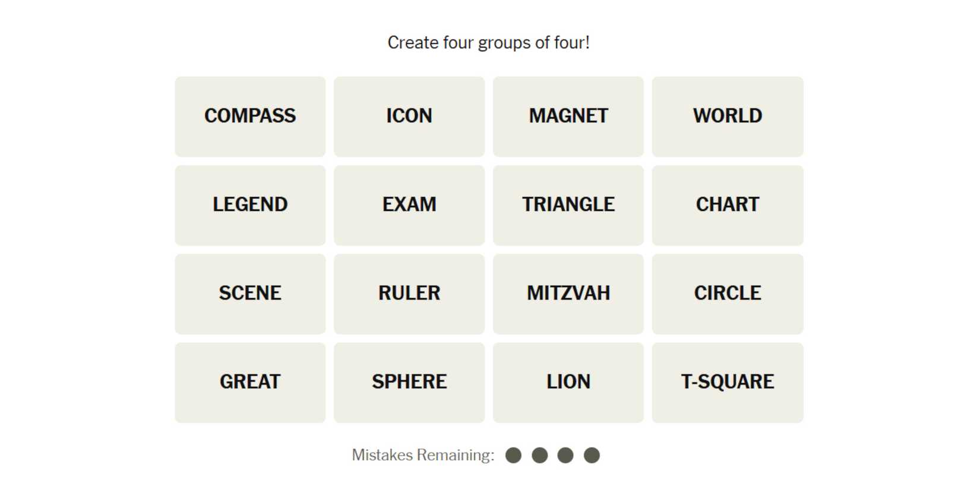This screenshot has width=980, height=490.
Task: Pick the WORLD tile
Action: (728, 116)
